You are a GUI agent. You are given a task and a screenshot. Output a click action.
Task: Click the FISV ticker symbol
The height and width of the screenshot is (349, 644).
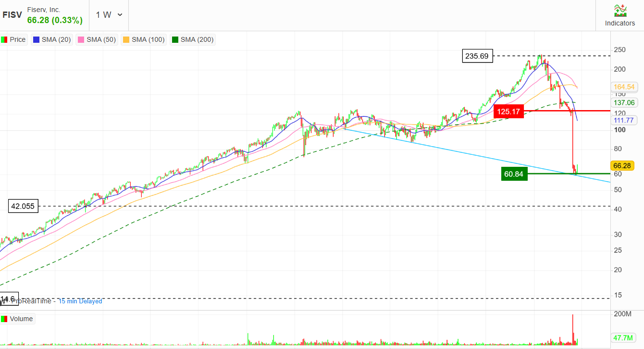[12, 14]
